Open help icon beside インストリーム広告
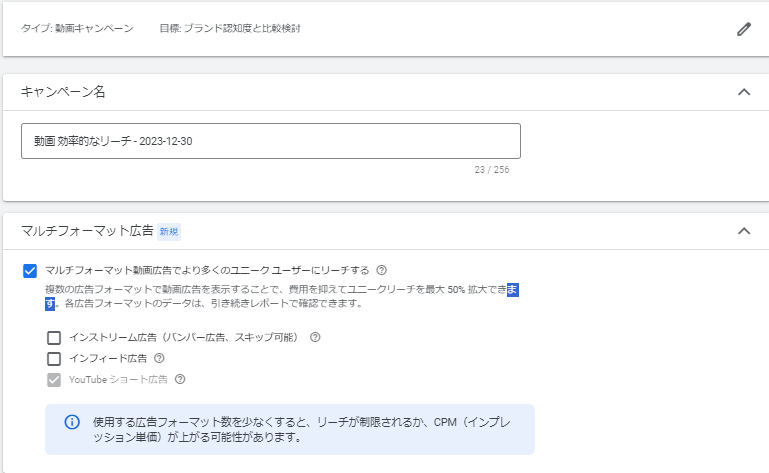The image size is (769, 473). point(315,337)
